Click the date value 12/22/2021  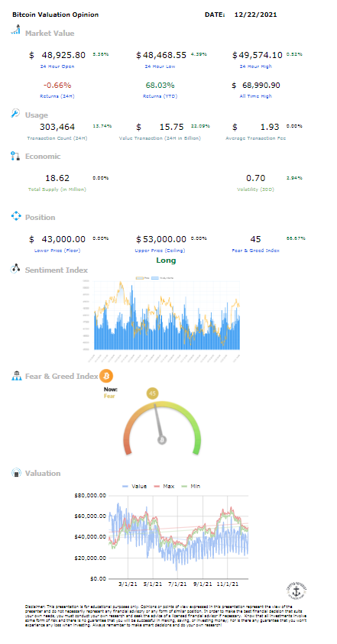[x=256, y=15]
